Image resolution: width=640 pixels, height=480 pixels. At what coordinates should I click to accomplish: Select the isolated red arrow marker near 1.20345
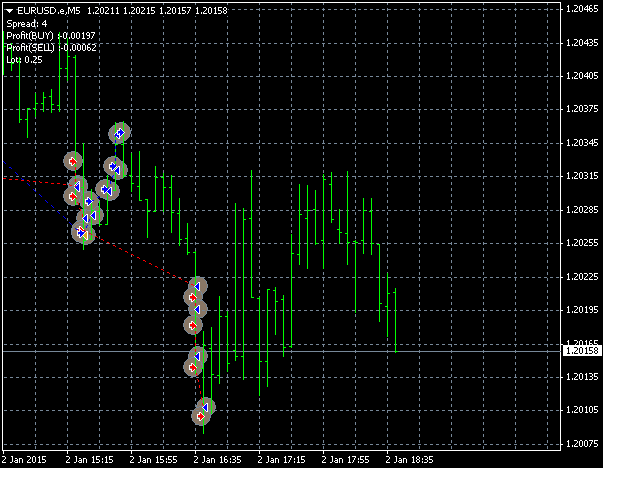[x=72, y=160]
